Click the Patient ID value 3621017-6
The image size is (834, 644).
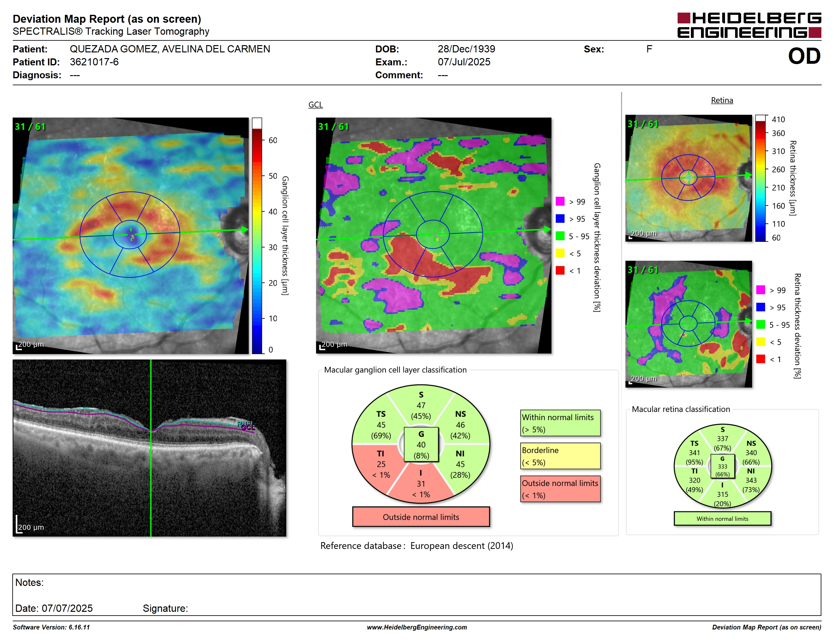(94, 62)
